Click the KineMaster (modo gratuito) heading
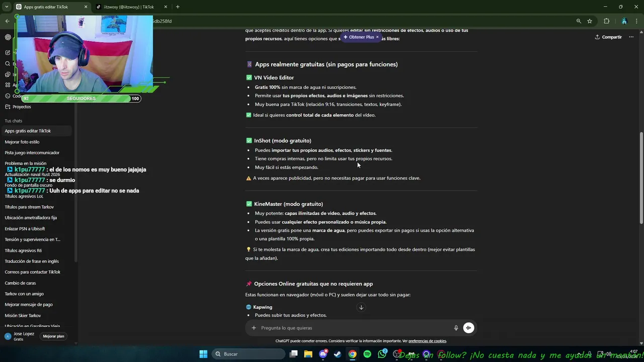This screenshot has width=644, height=362. coord(288,204)
